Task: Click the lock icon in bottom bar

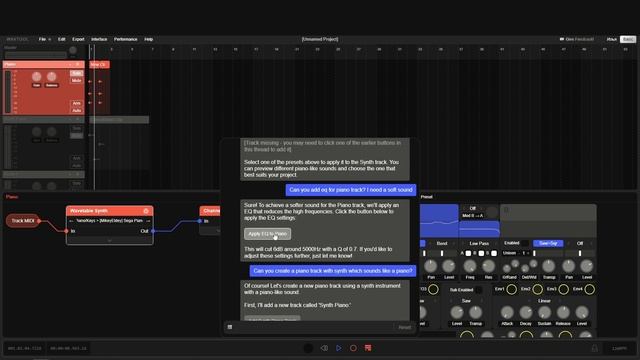Action: pyautogui.click(x=595, y=348)
